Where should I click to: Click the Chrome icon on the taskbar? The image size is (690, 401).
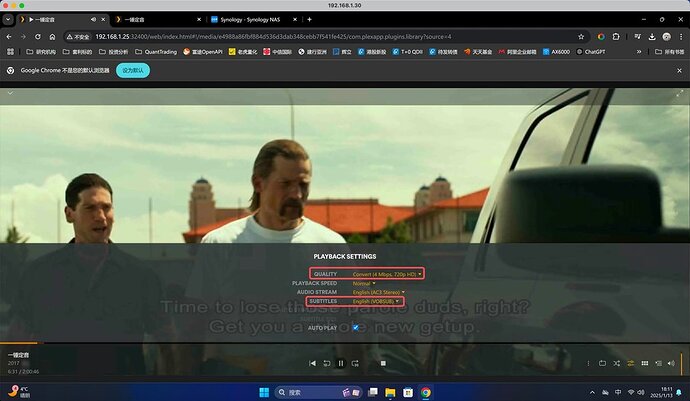tap(426, 392)
